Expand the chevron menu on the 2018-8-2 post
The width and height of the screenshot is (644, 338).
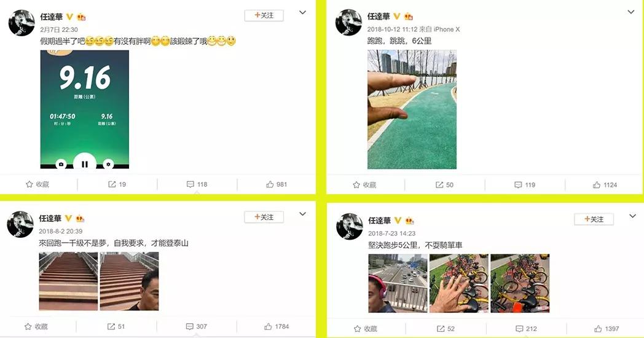tap(303, 214)
